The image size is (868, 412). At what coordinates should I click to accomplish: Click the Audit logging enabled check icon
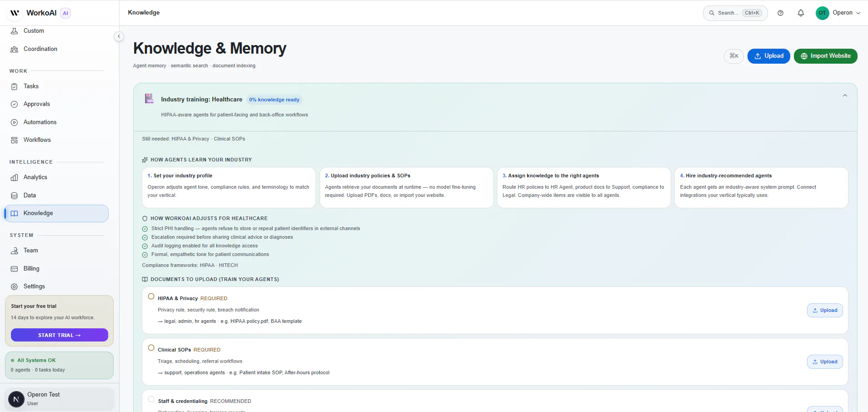[145, 246]
